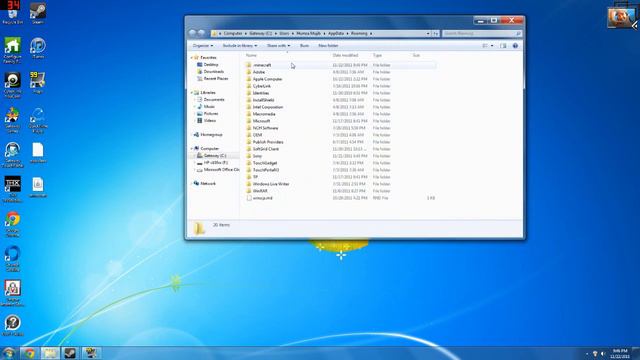
Task: Select the Adobe folder
Action: tap(259, 72)
